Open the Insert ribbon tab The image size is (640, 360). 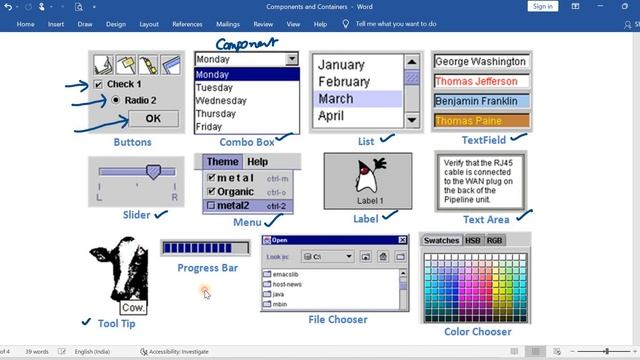(x=56, y=24)
